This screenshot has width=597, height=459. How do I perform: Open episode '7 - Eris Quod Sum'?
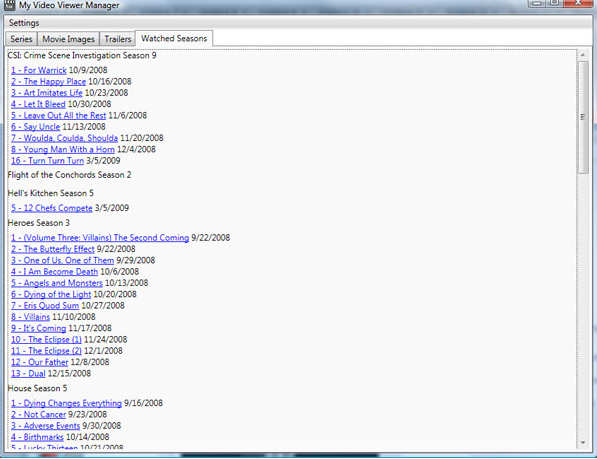pyautogui.click(x=45, y=306)
